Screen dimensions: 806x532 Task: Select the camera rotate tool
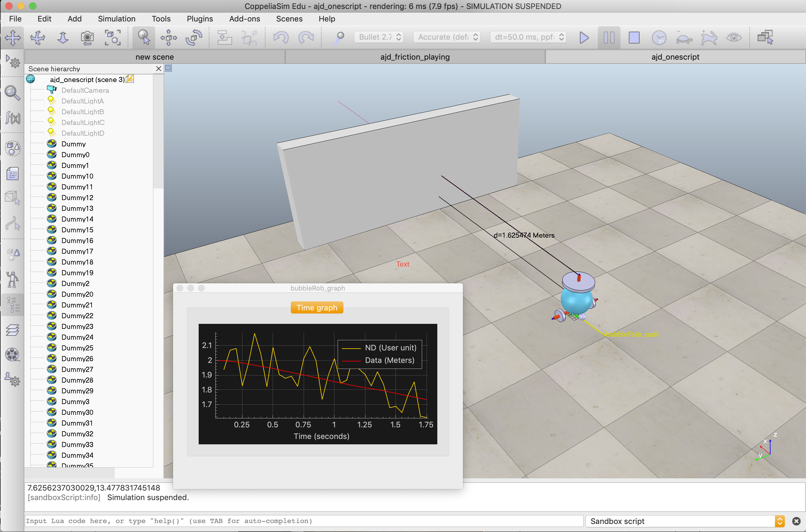tap(37, 37)
